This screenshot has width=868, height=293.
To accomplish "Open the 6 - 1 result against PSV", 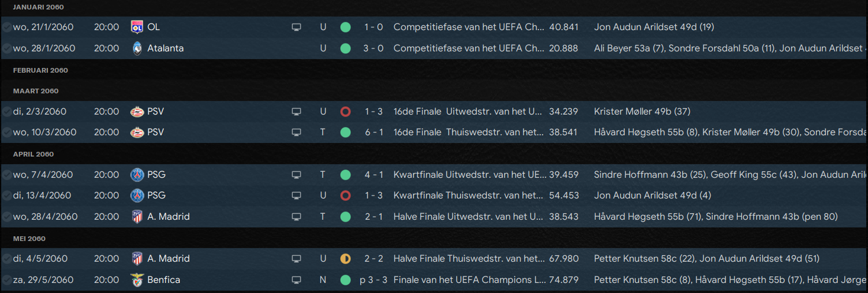I will pos(373,132).
